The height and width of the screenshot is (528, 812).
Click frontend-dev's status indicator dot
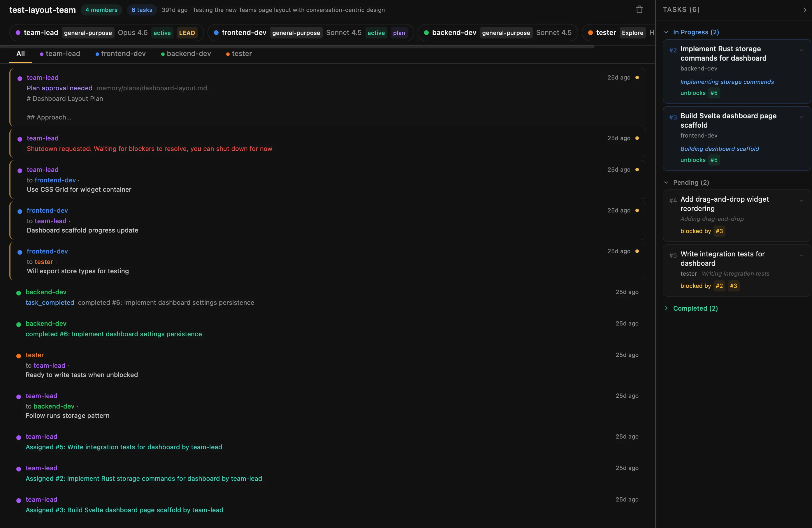click(x=217, y=33)
